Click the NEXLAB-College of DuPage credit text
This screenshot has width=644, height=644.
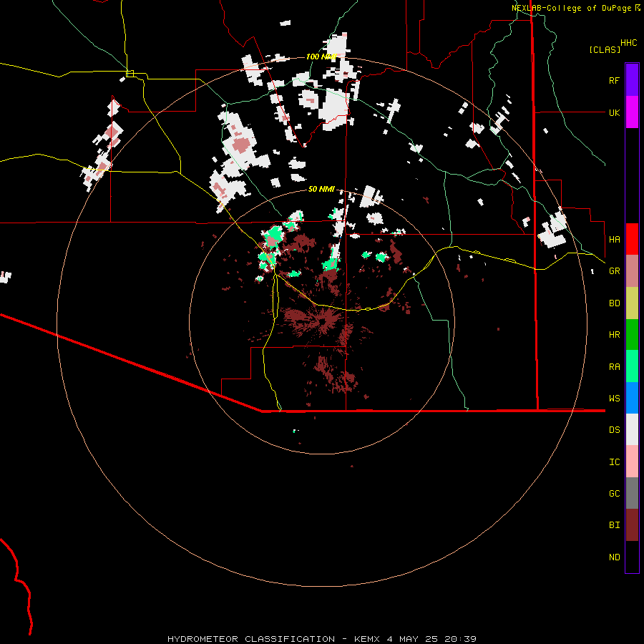[575, 8]
